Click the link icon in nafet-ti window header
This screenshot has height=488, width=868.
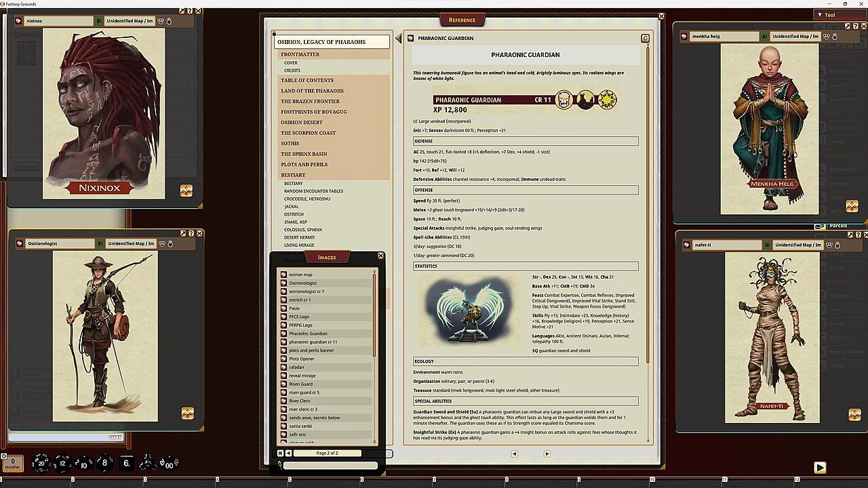[x=688, y=245]
